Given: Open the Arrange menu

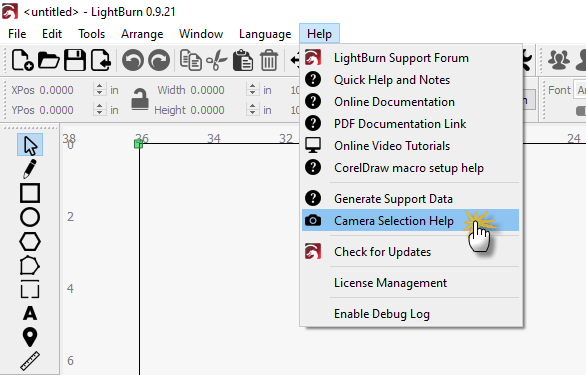Looking at the screenshot, I should pyautogui.click(x=142, y=34).
